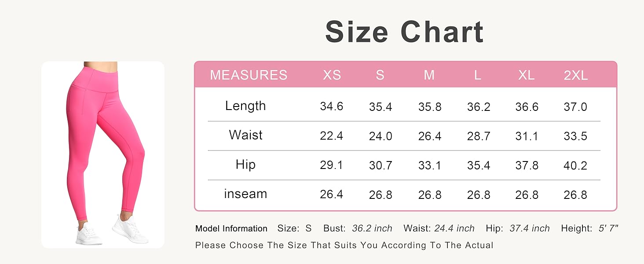The width and height of the screenshot is (644, 264).
Task: Select the 2XL waist value 33.5
Action: pos(575,136)
